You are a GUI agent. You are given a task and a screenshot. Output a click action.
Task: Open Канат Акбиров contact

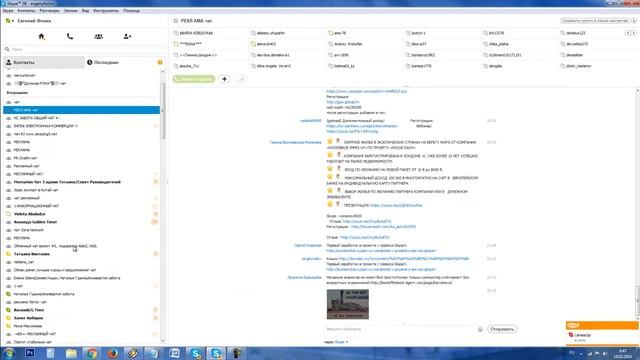82,318
